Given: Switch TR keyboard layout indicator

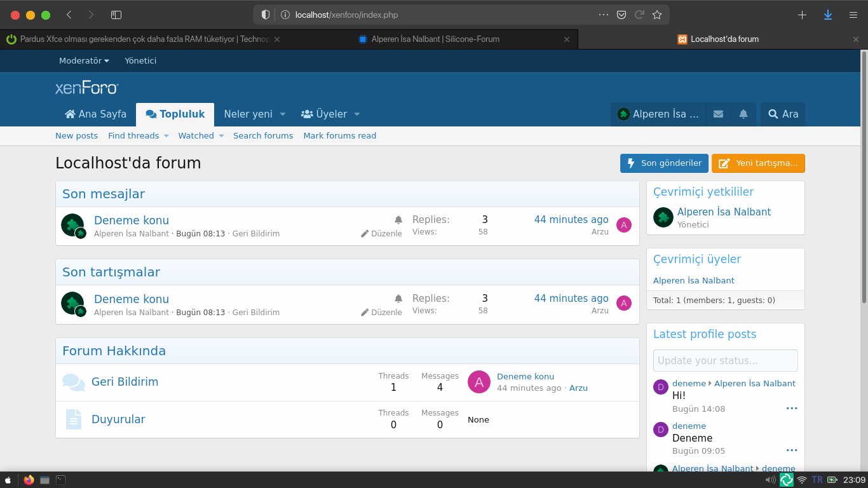Looking at the screenshot, I should point(817,480).
